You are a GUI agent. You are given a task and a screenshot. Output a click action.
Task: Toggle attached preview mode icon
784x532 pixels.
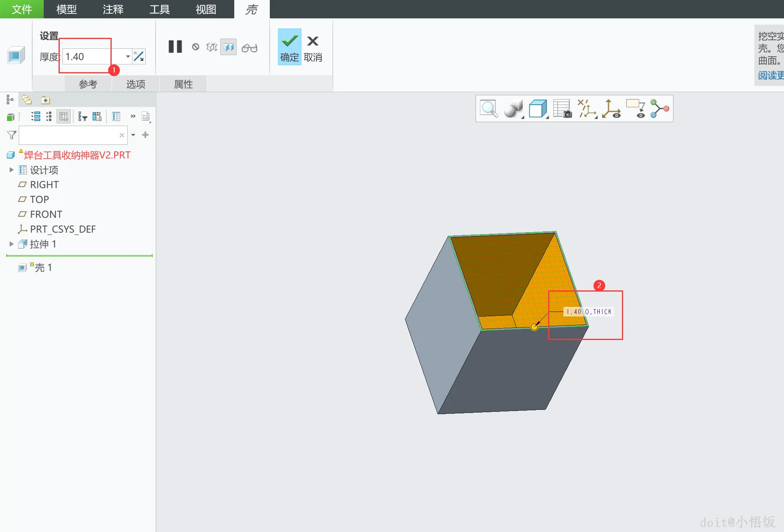tap(228, 47)
